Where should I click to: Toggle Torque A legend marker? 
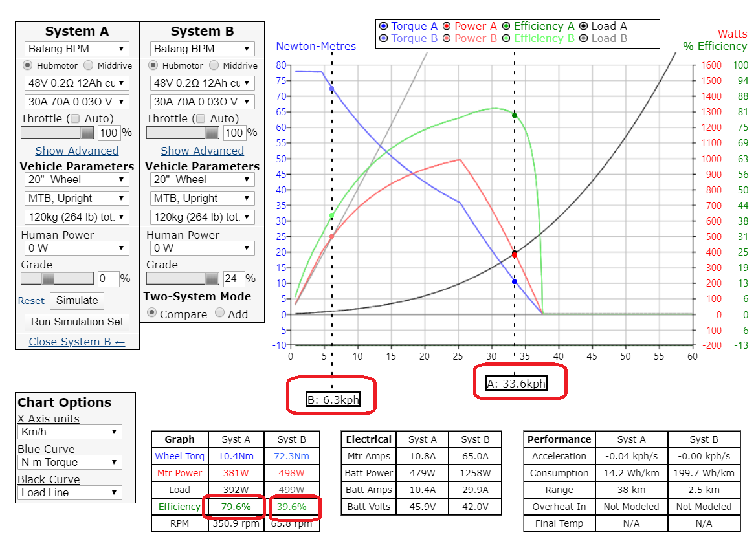point(384,27)
